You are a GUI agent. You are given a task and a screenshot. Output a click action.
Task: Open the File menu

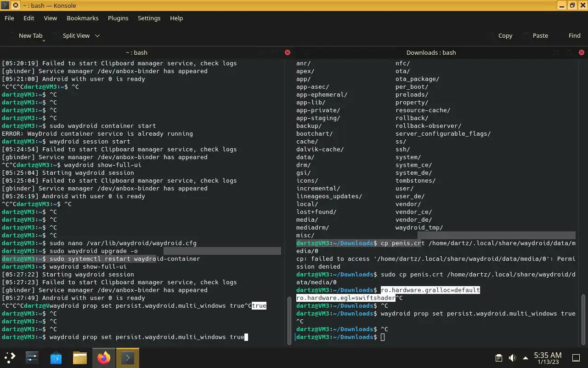coord(9,18)
